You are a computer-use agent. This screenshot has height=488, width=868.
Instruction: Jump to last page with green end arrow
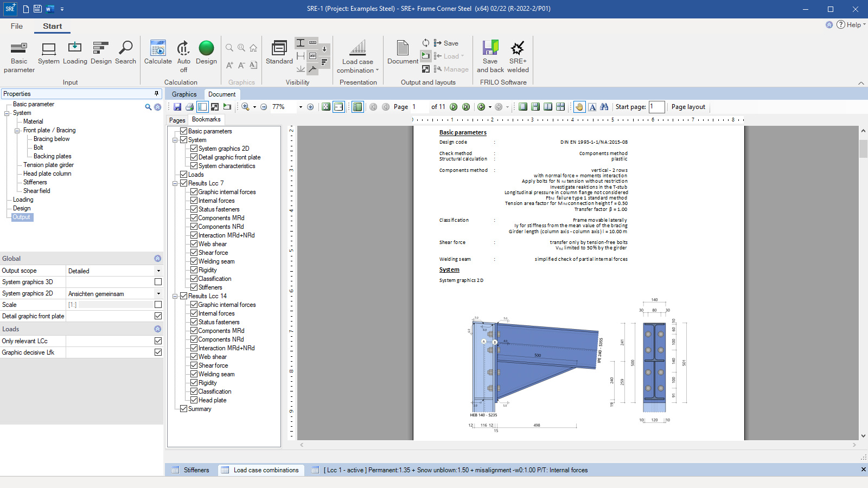tap(466, 107)
